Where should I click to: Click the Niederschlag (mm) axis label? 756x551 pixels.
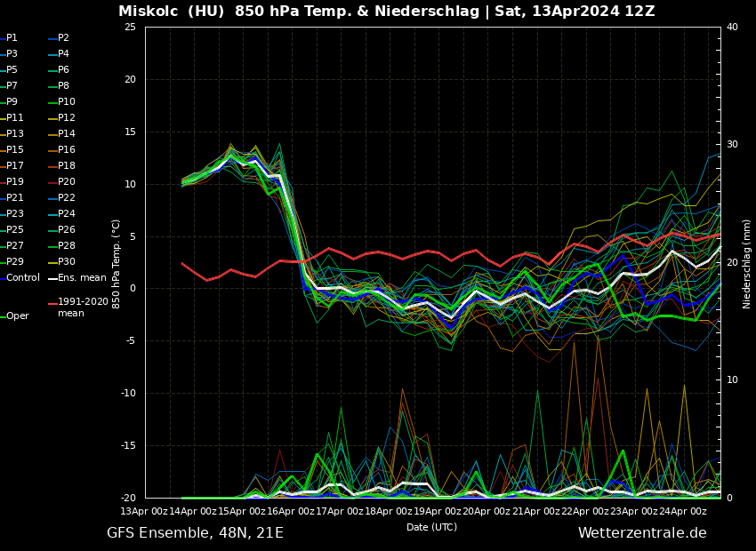pyautogui.click(x=747, y=263)
